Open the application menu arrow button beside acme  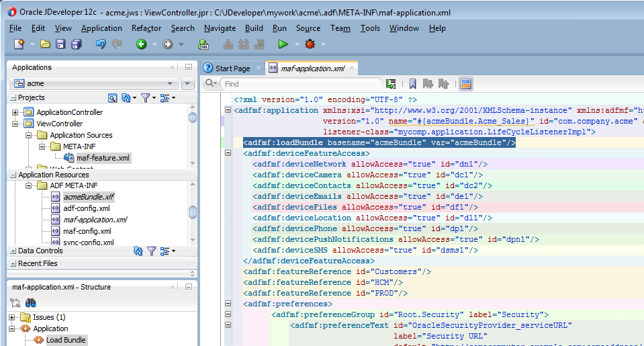point(188,83)
